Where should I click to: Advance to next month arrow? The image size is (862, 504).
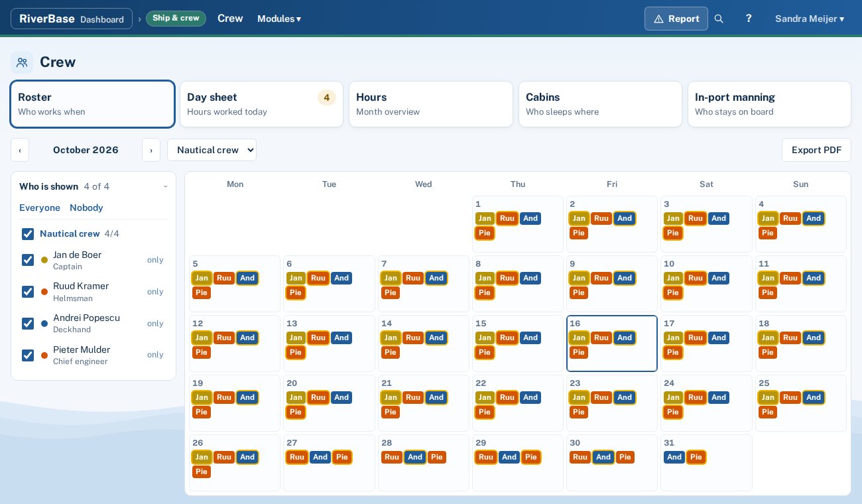[151, 150]
